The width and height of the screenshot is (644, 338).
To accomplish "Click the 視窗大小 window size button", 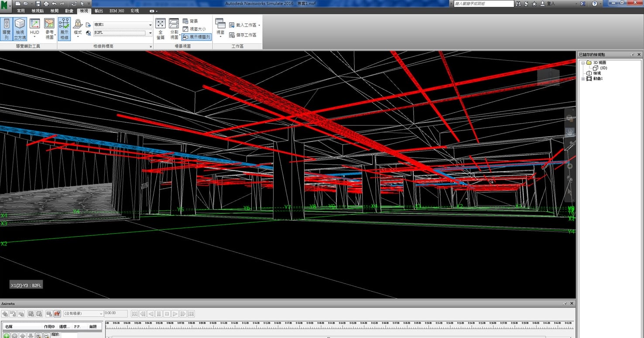I will [194, 29].
